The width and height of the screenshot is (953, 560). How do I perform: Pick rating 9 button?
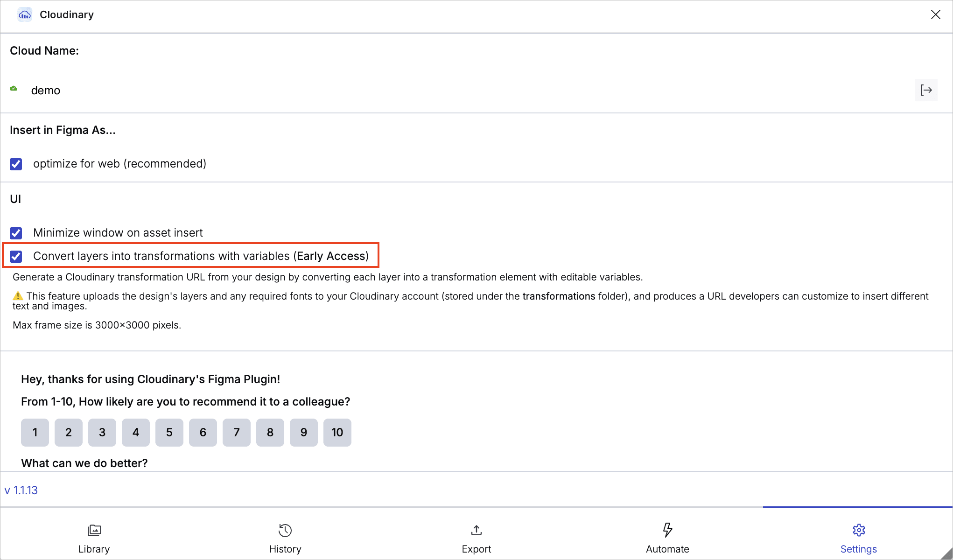click(x=303, y=433)
